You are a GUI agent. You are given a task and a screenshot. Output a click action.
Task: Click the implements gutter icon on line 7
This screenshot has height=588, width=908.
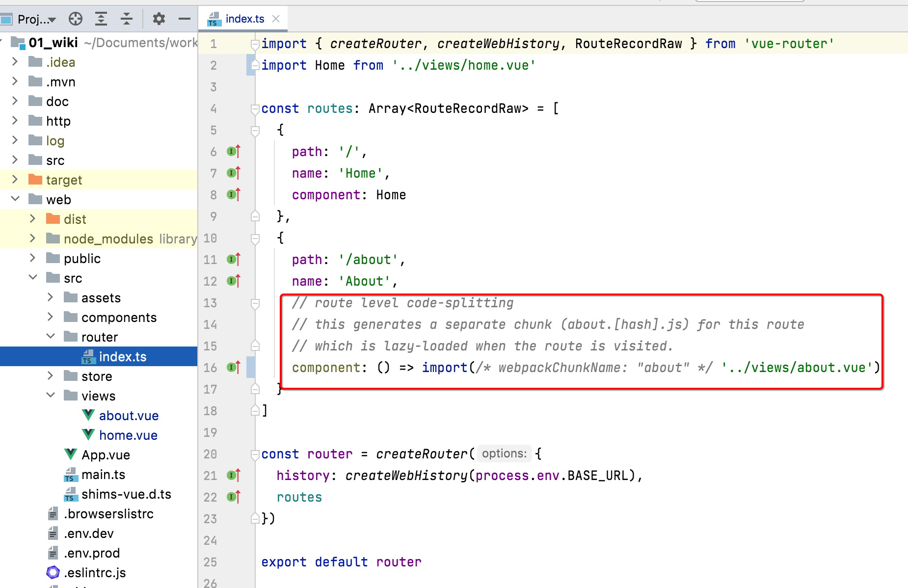pos(234,173)
